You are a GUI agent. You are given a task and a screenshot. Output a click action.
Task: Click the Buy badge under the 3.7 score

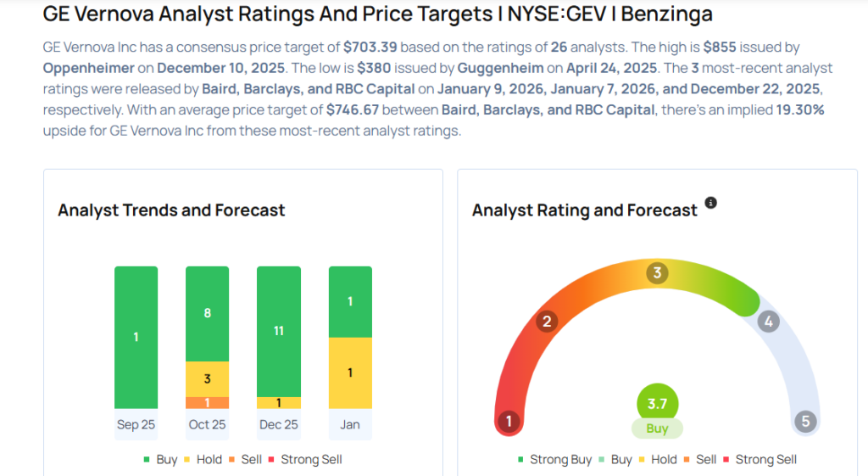tap(657, 428)
